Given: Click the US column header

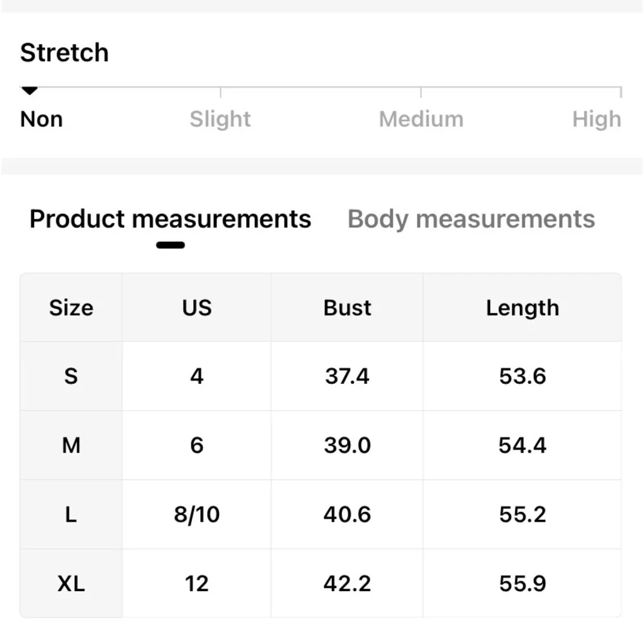Looking at the screenshot, I should [x=196, y=308].
